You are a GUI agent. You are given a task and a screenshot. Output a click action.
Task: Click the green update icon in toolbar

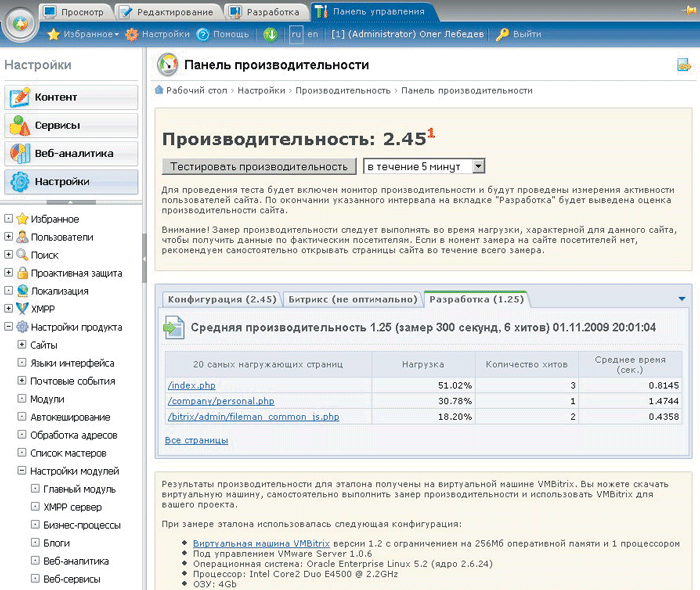click(270, 34)
